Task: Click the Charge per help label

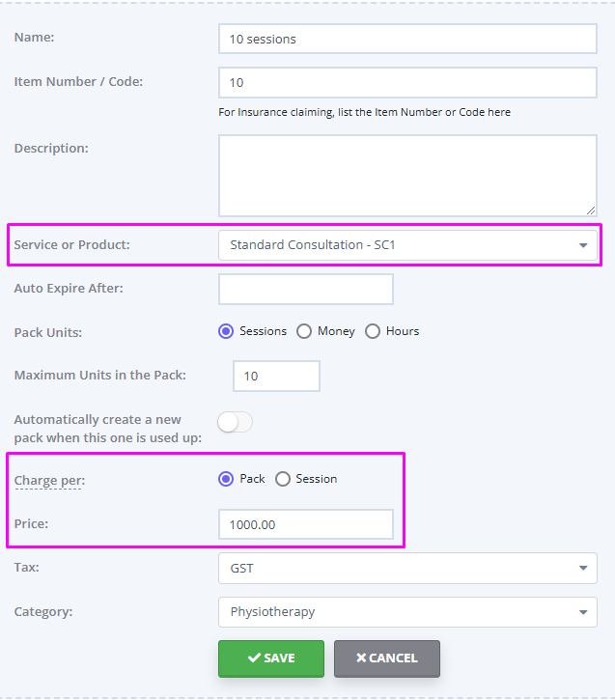Action: (49, 481)
